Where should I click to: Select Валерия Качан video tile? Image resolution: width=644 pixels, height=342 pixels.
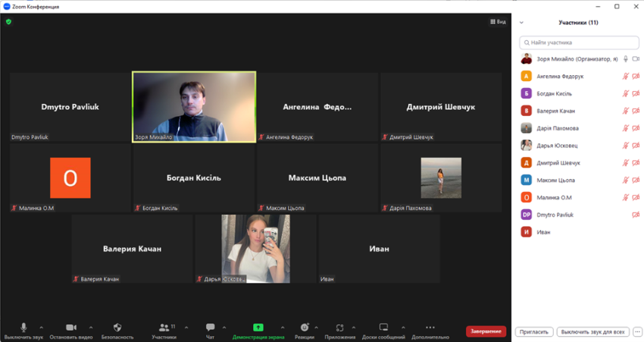tap(133, 249)
